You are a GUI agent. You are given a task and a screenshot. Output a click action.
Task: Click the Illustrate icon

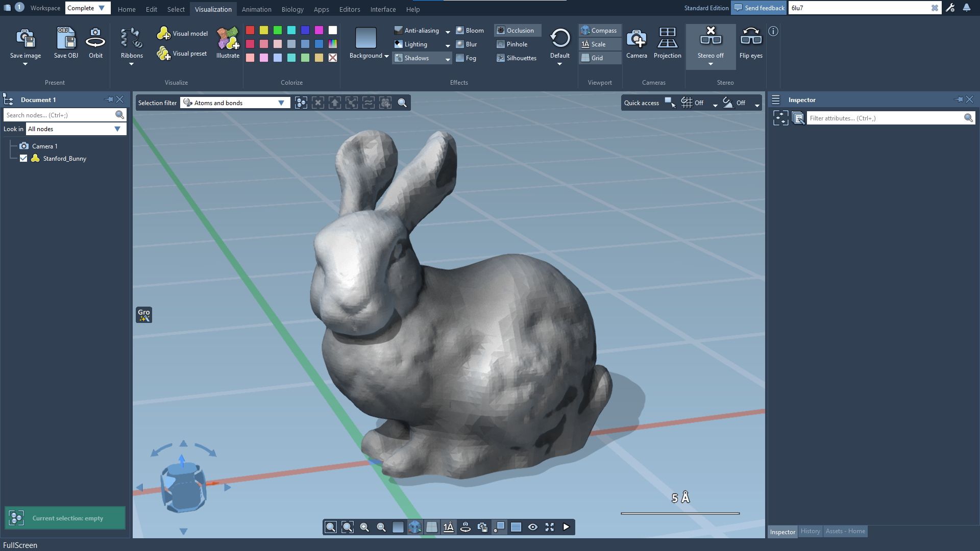pos(228,38)
